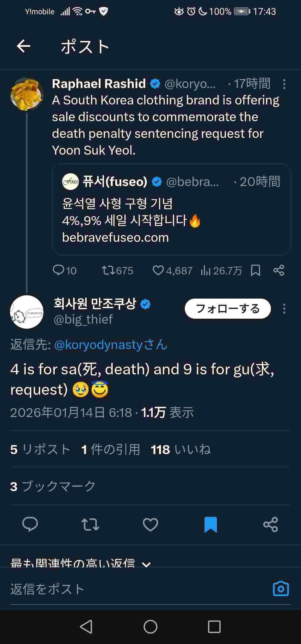Tap the reply icon under main post
This screenshot has width=301, height=644.
pos(30,525)
